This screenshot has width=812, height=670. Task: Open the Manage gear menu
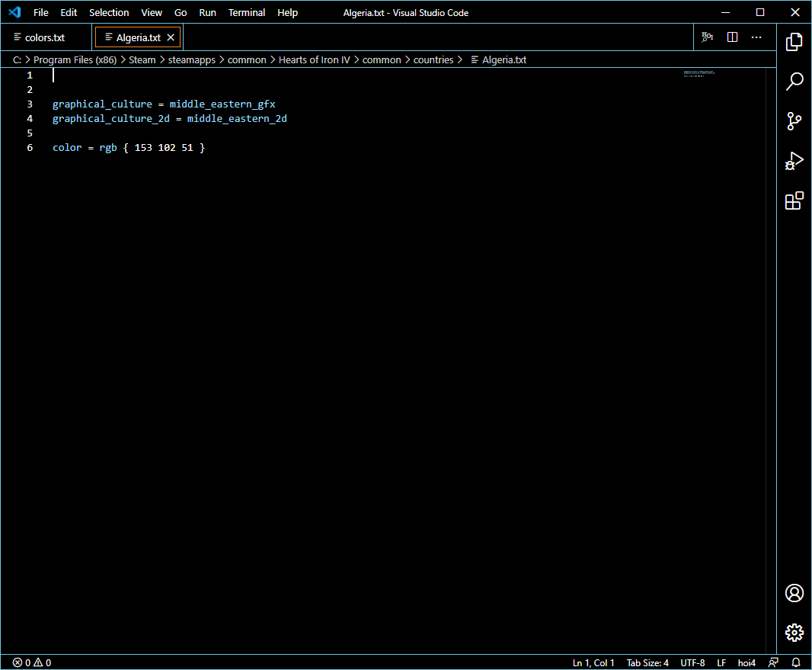[794, 633]
